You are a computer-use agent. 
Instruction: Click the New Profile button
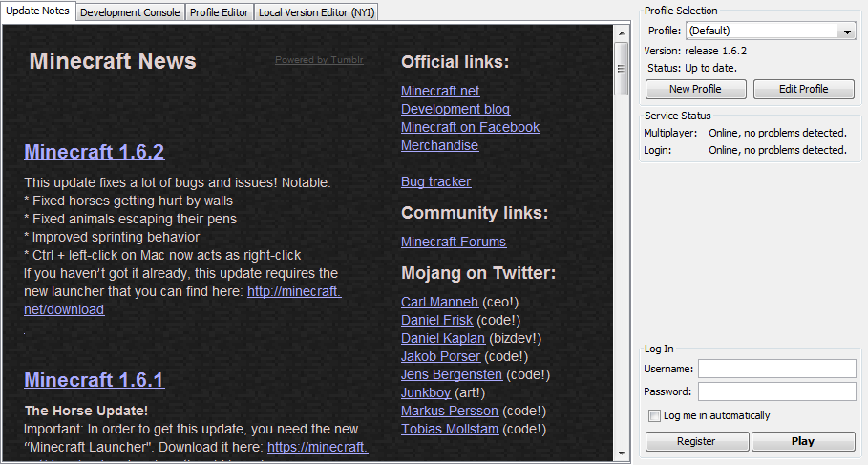tap(695, 89)
